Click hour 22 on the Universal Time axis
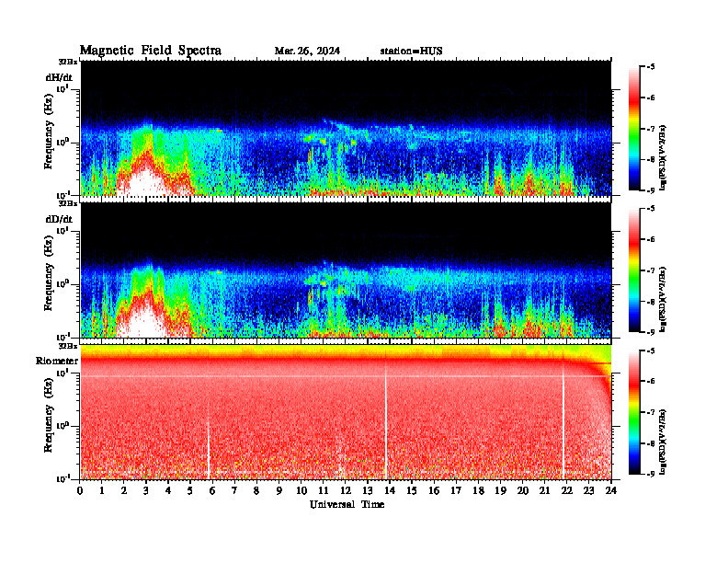The image size is (728, 563). click(x=566, y=490)
